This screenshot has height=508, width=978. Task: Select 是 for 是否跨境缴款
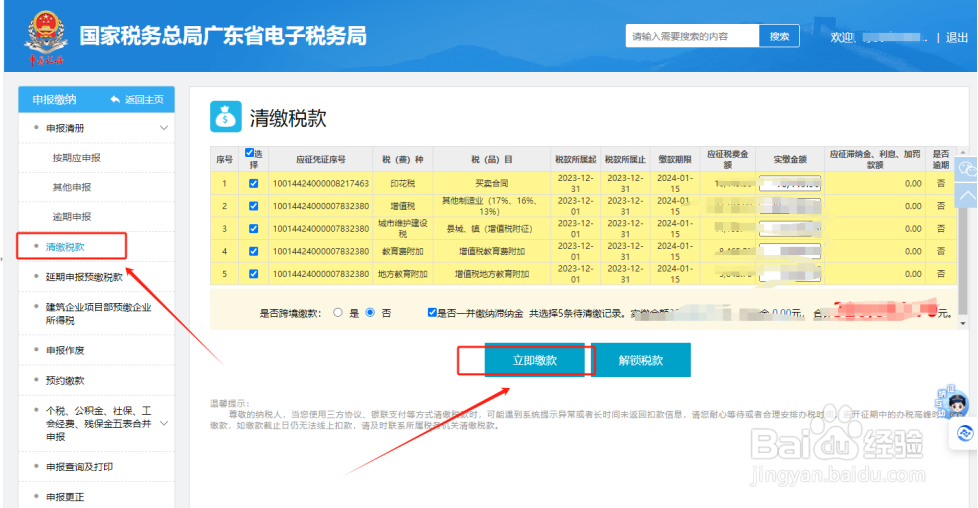tap(337, 313)
